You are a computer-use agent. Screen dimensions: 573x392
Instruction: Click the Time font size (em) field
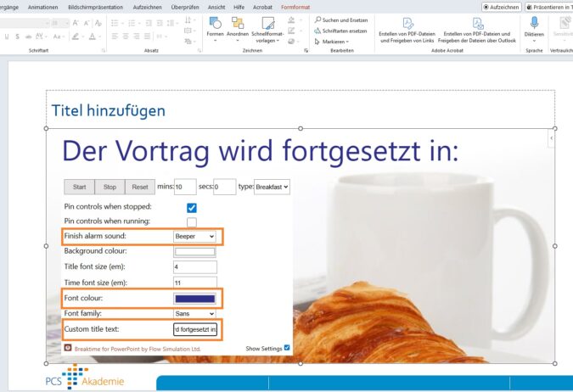click(195, 282)
